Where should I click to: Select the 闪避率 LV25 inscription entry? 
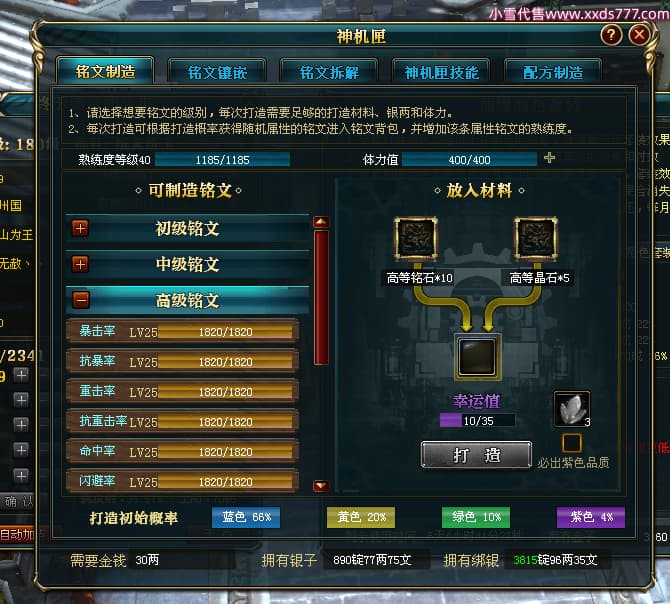[183, 481]
